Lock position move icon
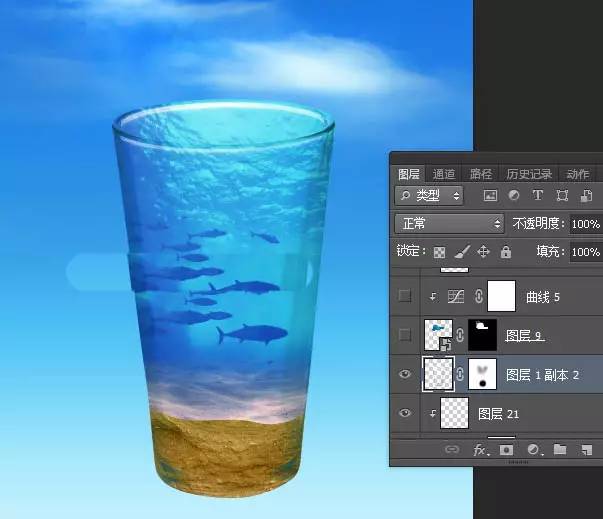Screen dimensions: 603x519 point(484,252)
